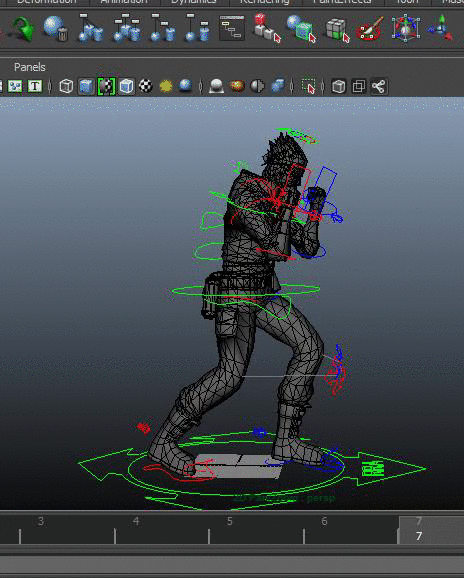
Task: Select the green halo control above the head
Action: point(298,136)
